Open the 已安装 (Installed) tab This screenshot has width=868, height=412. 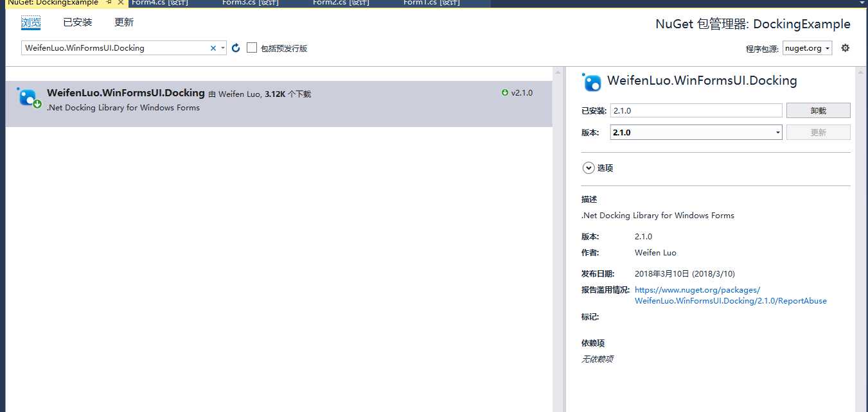tap(78, 22)
